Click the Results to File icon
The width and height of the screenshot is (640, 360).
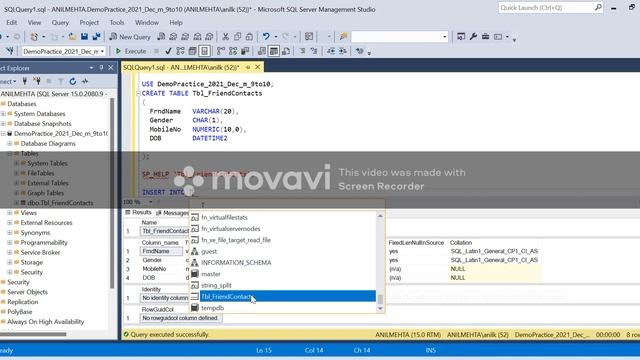(x=286, y=51)
